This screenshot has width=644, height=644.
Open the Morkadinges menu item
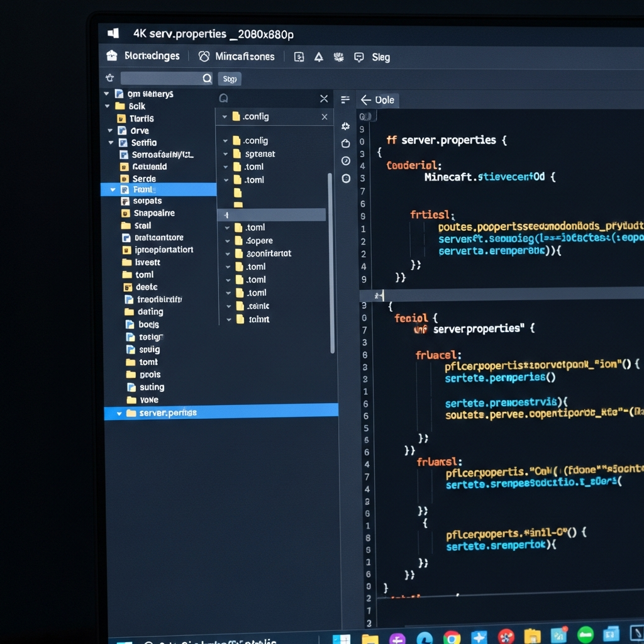tap(152, 56)
